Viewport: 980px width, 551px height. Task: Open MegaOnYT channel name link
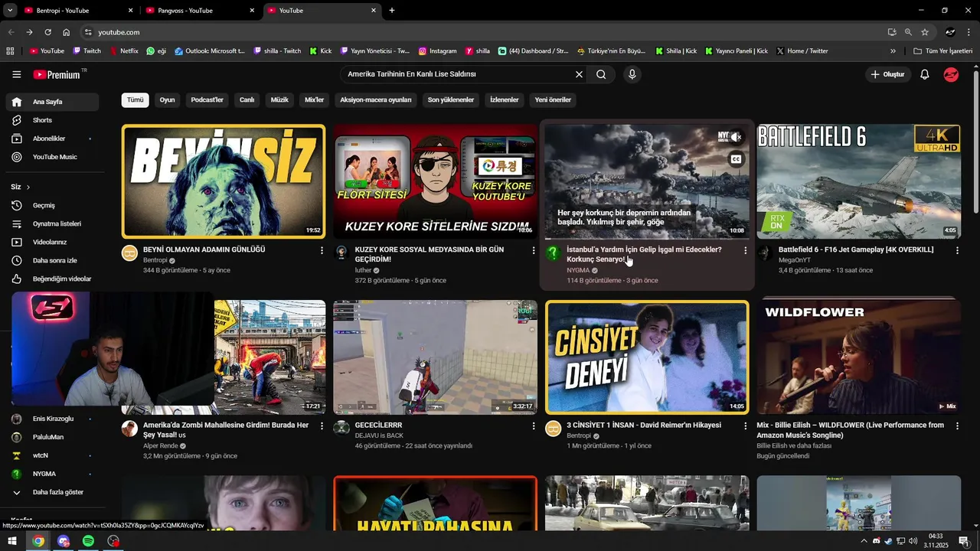(794, 260)
